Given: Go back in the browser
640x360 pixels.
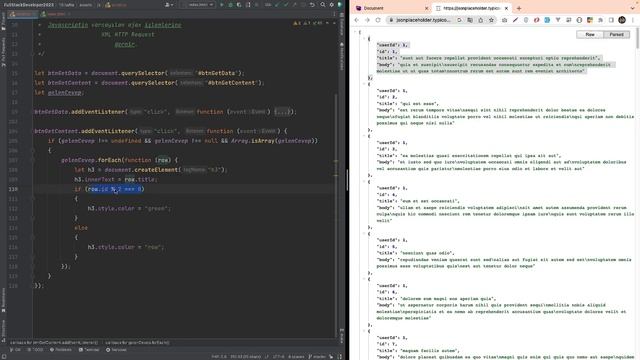Looking at the screenshot, I should point(357,20).
